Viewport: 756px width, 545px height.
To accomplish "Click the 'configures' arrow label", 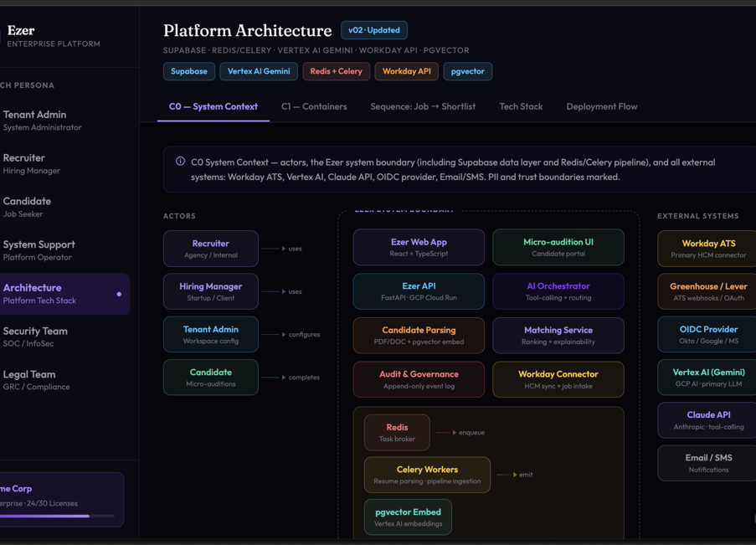I will tap(304, 334).
